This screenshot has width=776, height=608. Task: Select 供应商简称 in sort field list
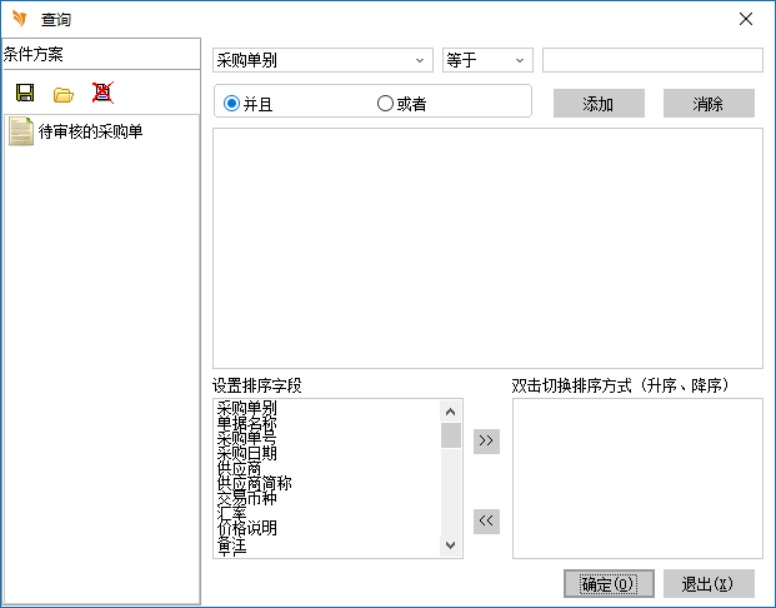(254, 483)
